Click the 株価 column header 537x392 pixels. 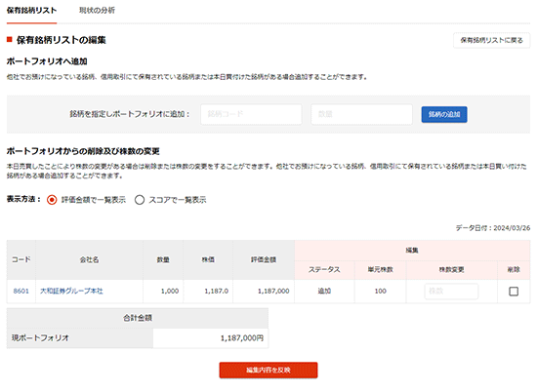[x=208, y=260]
